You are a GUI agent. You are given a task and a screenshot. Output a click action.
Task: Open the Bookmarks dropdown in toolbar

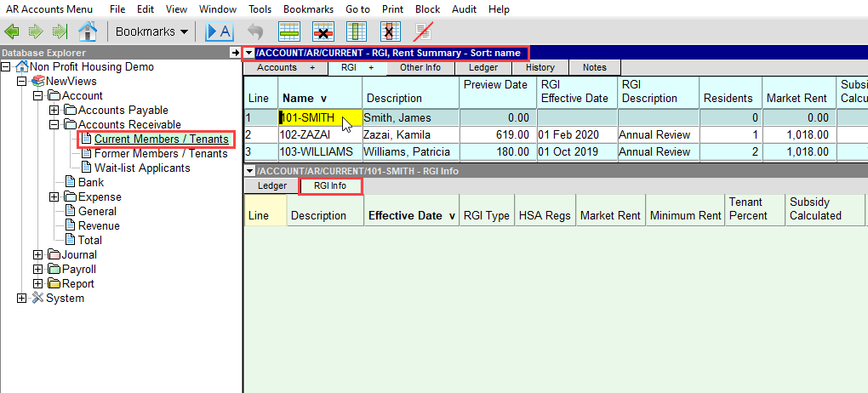coord(151,32)
